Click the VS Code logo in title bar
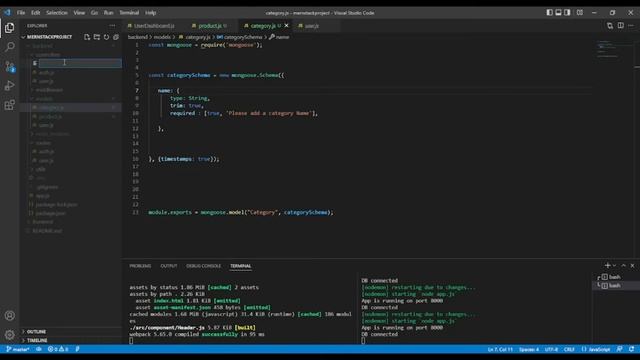Image resolution: width=640 pixels, height=360 pixels. point(7,13)
